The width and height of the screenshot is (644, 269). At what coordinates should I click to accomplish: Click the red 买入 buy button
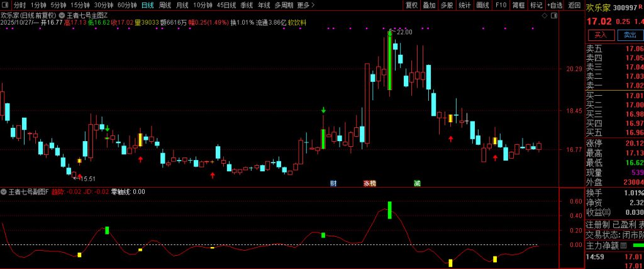point(601,35)
